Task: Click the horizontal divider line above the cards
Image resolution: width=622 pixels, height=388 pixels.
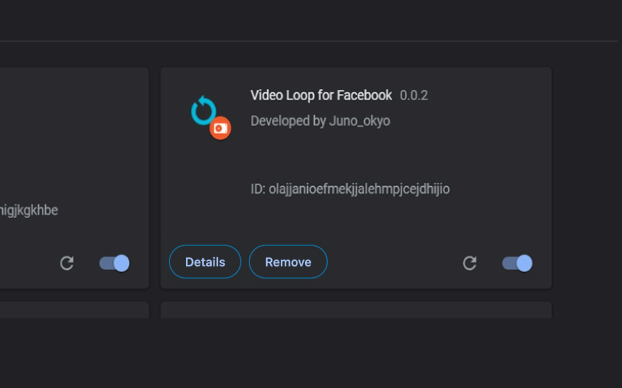Action: (x=309, y=41)
